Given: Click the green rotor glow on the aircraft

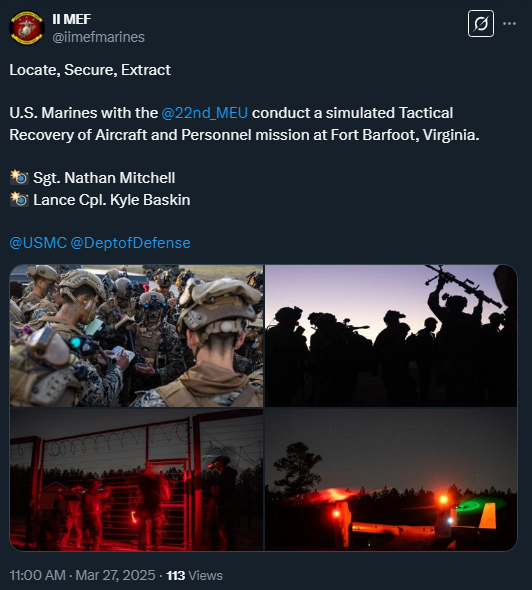Looking at the screenshot, I should point(481,503).
